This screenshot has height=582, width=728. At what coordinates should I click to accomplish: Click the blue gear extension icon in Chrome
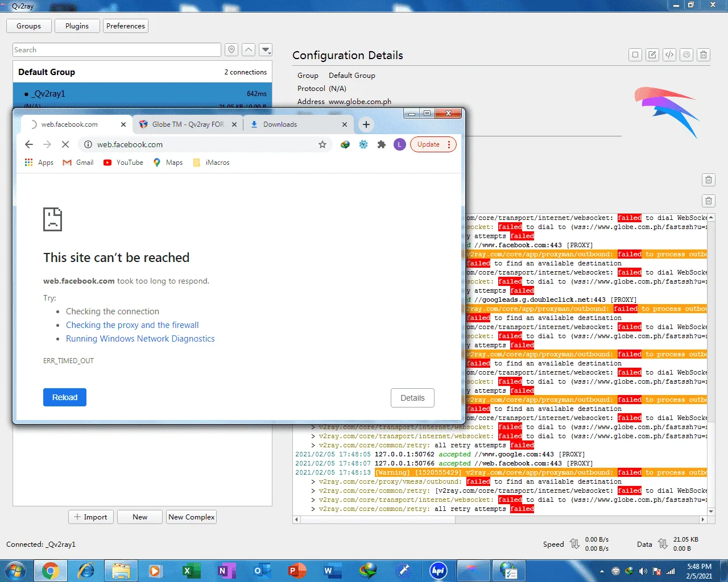(363, 144)
